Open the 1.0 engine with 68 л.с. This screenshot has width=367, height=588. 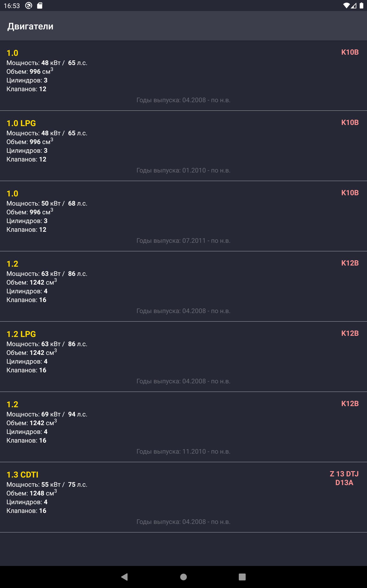[183, 216]
